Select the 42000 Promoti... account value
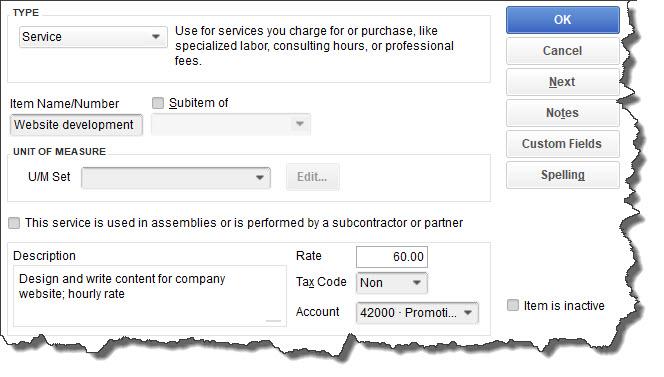This screenshot has width=664, height=377. [408, 313]
